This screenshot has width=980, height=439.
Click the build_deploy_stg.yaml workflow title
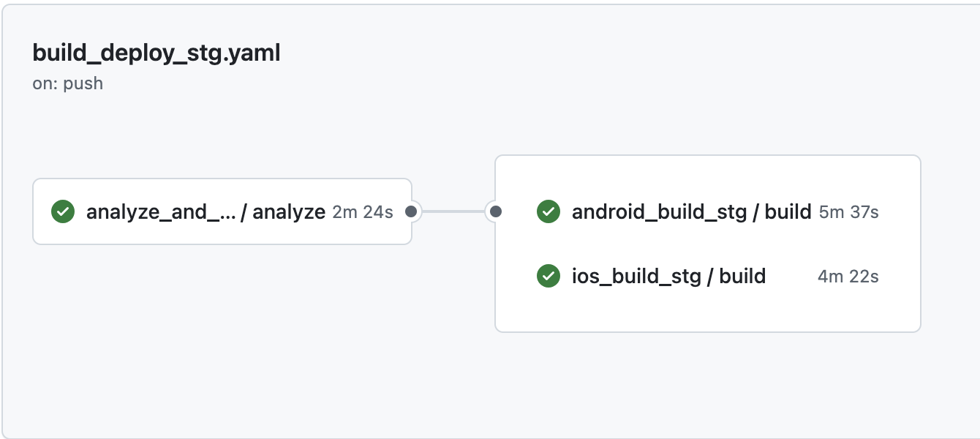click(155, 53)
